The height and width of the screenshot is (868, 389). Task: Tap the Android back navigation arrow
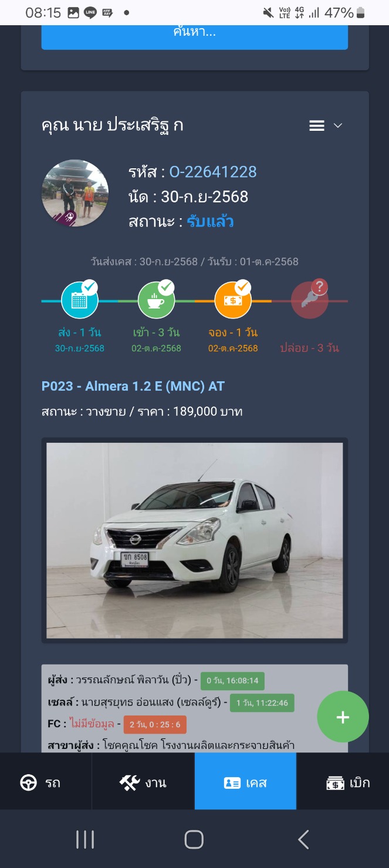(x=303, y=840)
